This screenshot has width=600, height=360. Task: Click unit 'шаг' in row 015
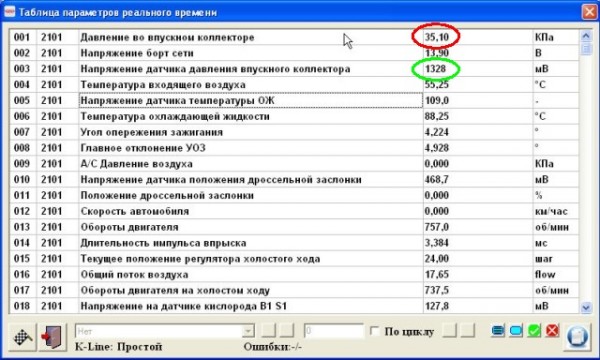click(x=543, y=259)
